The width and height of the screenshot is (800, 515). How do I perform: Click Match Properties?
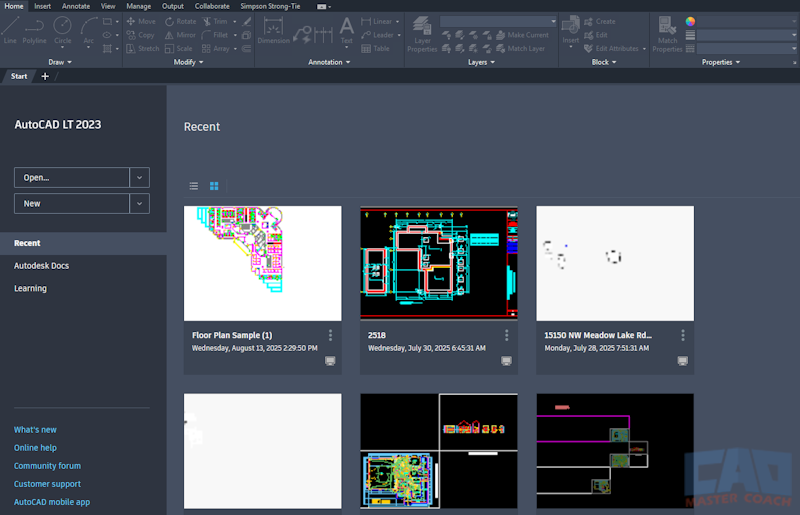(667, 34)
